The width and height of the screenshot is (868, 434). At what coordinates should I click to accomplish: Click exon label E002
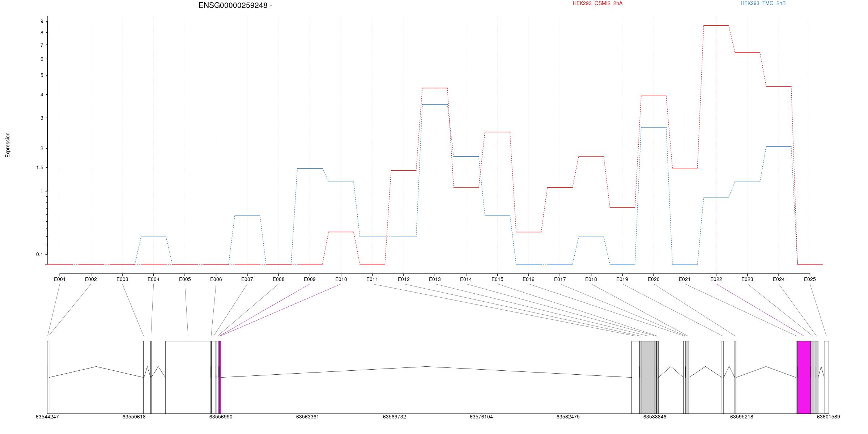pyautogui.click(x=91, y=279)
